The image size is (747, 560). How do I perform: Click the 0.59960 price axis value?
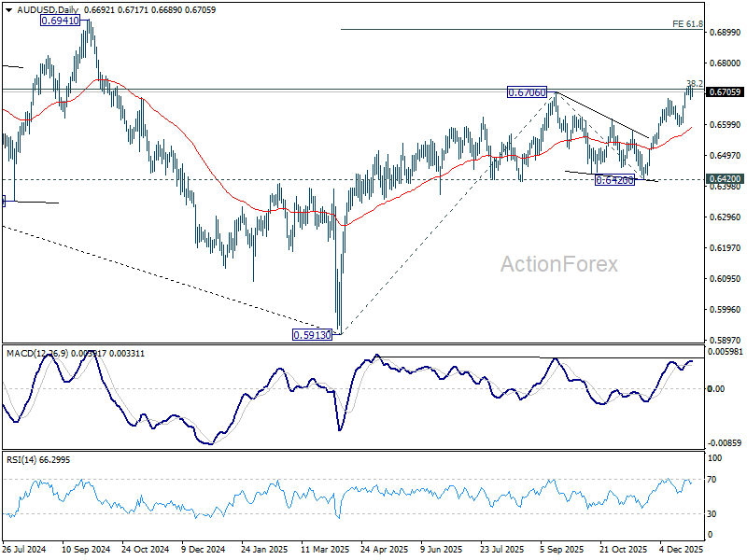[726, 310]
